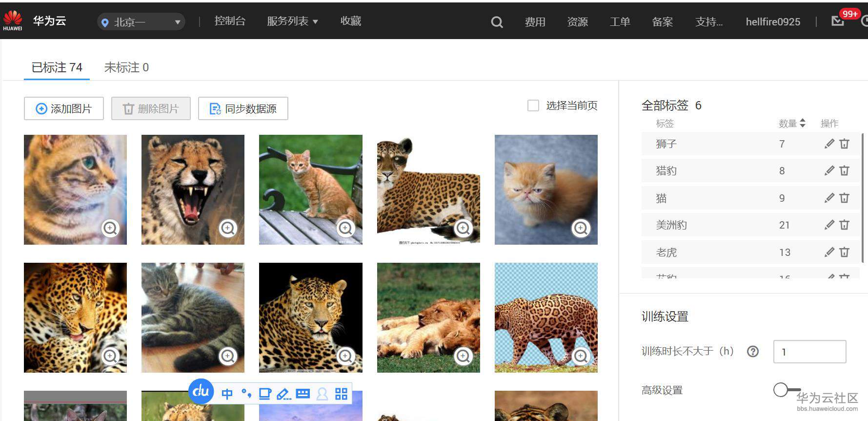
Task: Open the 支持 menu item
Action: coord(709,22)
